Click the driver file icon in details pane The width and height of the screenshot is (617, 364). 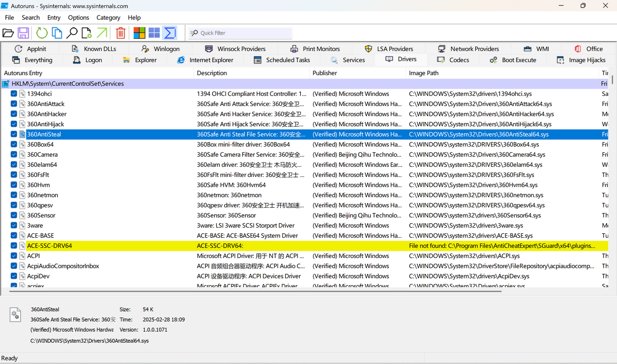pyautogui.click(x=15, y=315)
